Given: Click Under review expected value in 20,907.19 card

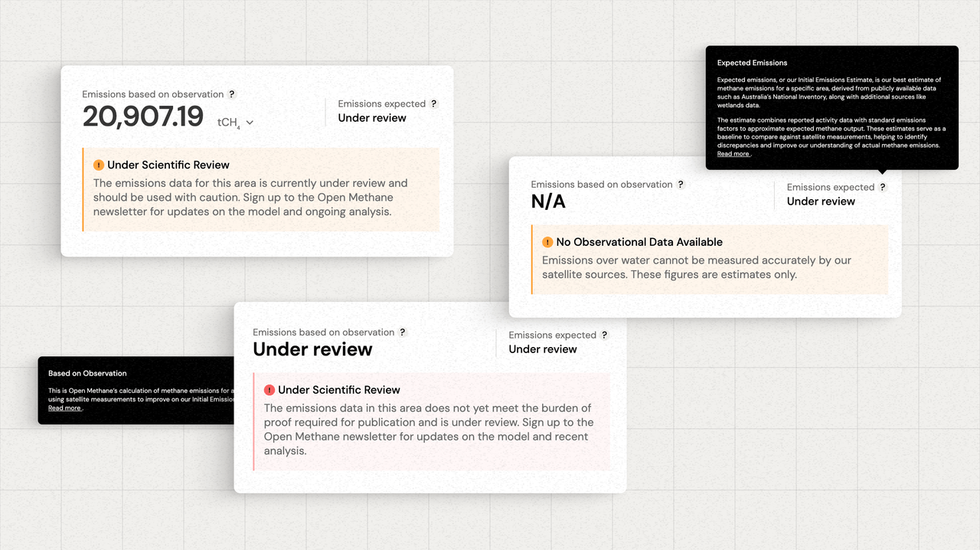Looking at the screenshot, I should click(372, 118).
